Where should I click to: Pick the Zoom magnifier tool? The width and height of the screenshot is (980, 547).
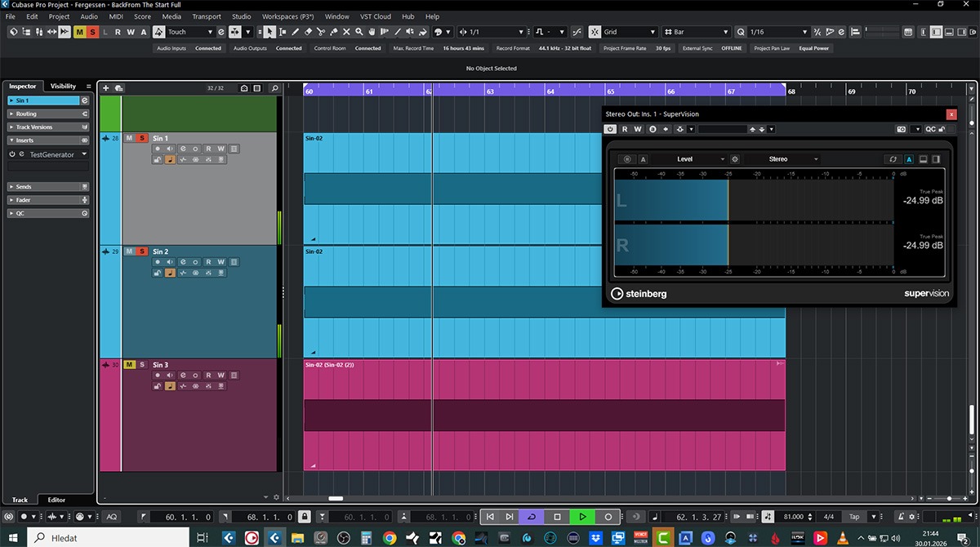pyautogui.click(x=359, y=32)
